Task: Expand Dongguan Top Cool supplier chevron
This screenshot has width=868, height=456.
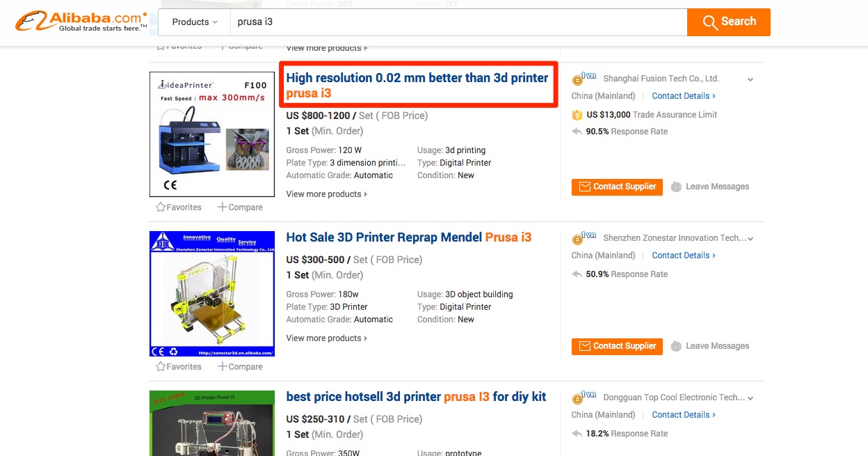Action: pyautogui.click(x=750, y=398)
